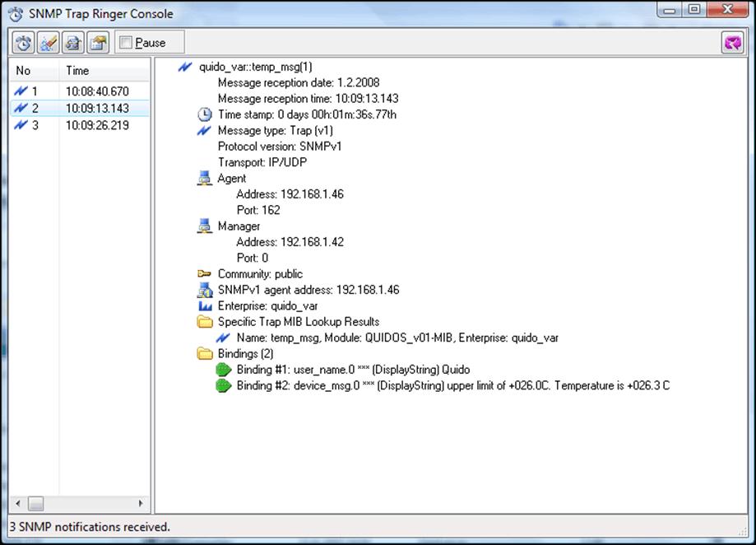Select Community: public line
Screen dimensions: 756x545
[x=260, y=273]
